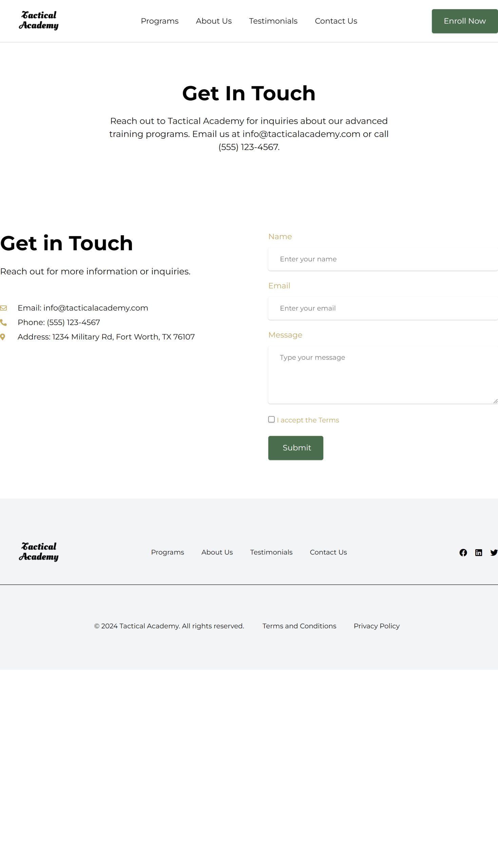Open About Us in the header navigation
Viewport: 498px width, 868px height.
[x=214, y=21]
